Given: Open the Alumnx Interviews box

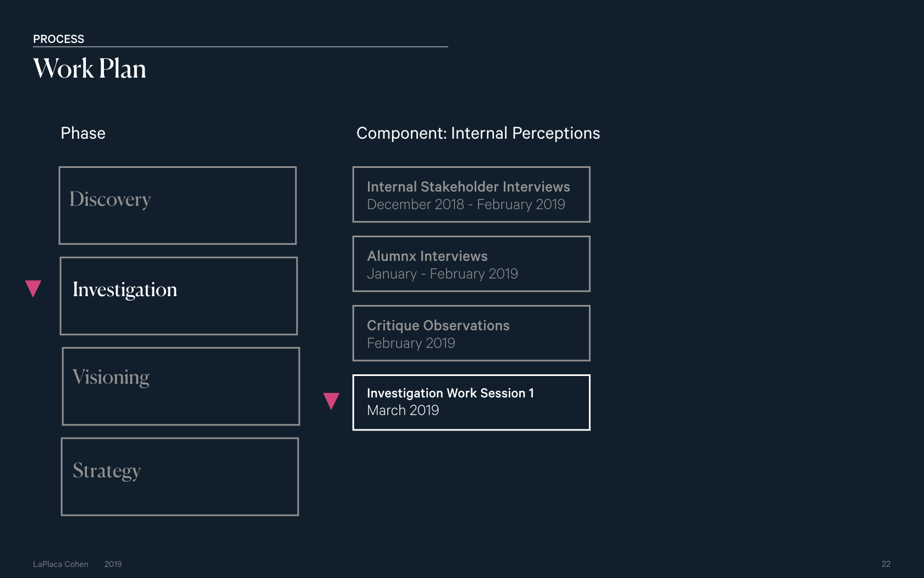Looking at the screenshot, I should tap(471, 264).
